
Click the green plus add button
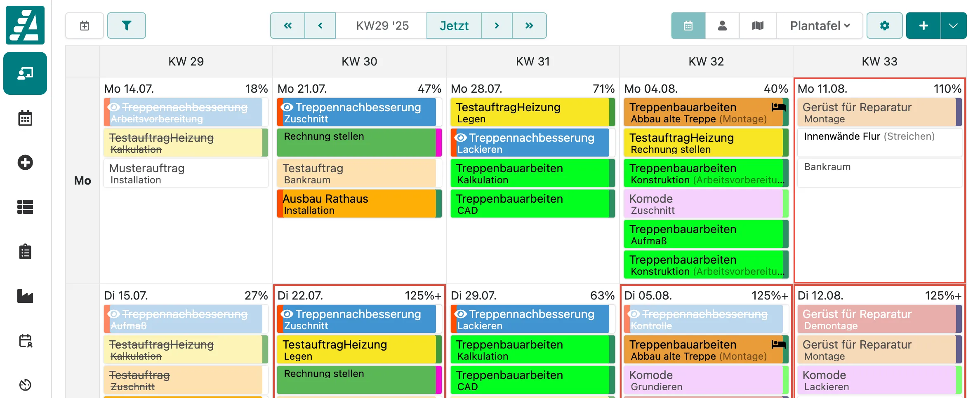coord(923,26)
